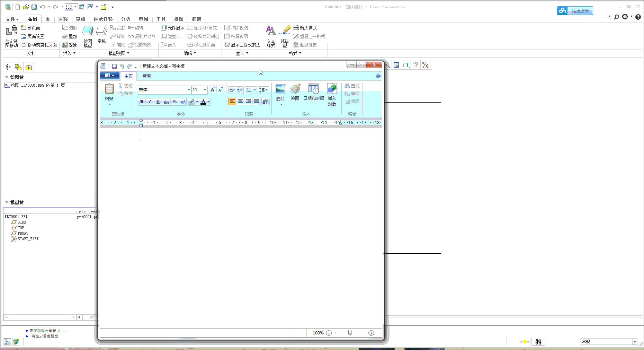This screenshot has width=644, height=350.
Task: Click 移动或复制页面 move or copy sheets
Action: pos(39,45)
